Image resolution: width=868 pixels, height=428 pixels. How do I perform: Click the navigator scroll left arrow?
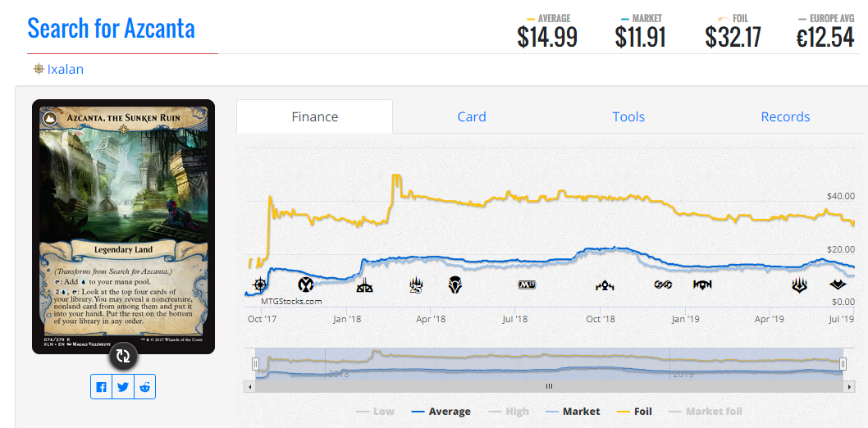point(249,386)
